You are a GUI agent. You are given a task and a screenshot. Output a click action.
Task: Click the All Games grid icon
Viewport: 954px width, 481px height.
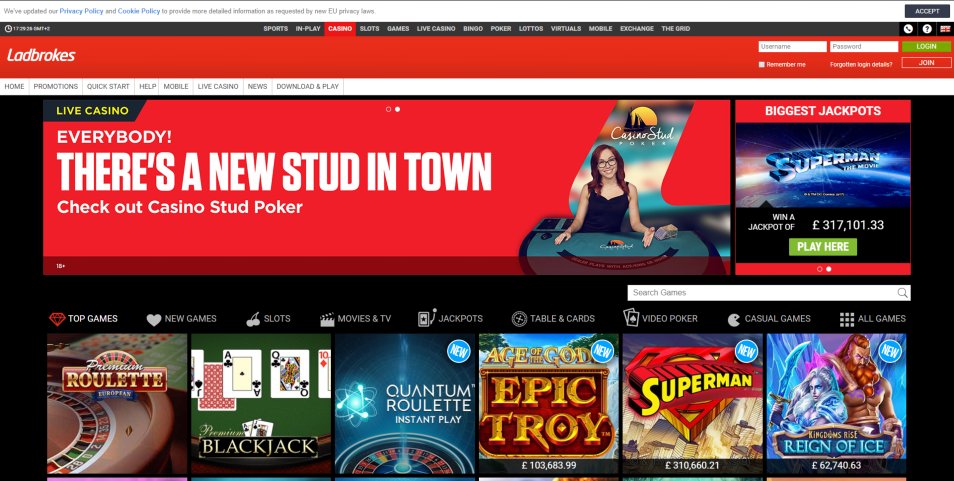point(846,319)
